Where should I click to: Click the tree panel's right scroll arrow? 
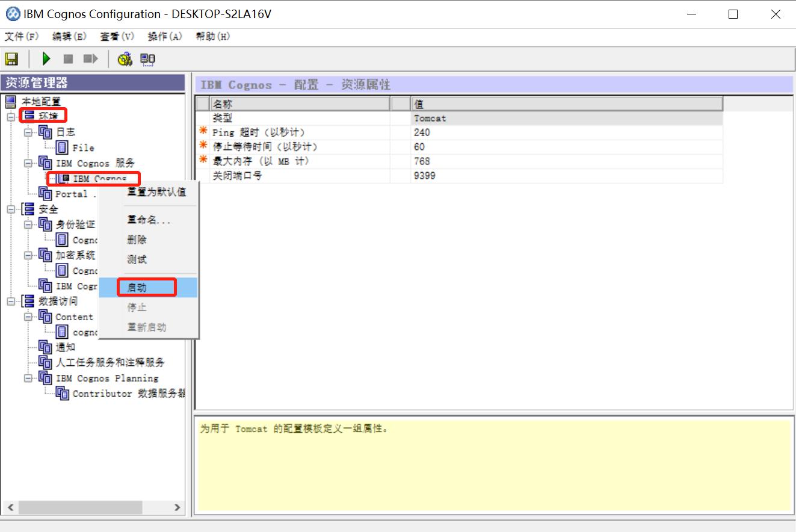coord(177,507)
